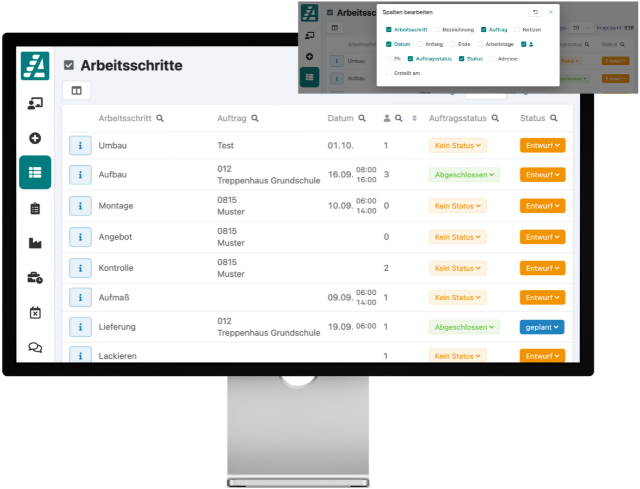The width and height of the screenshot is (640, 489).
Task: Click the info icon for Umbau
Action: point(79,146)
